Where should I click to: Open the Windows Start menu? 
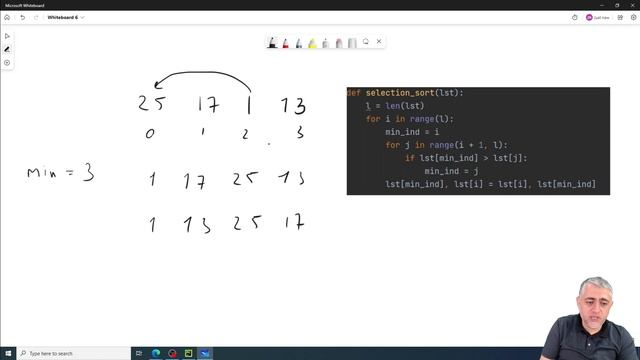point(8,353)
